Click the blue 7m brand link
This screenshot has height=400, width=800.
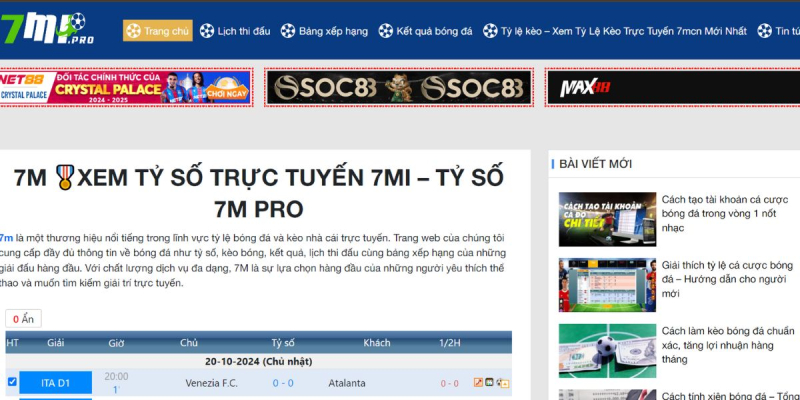[6, 237]
